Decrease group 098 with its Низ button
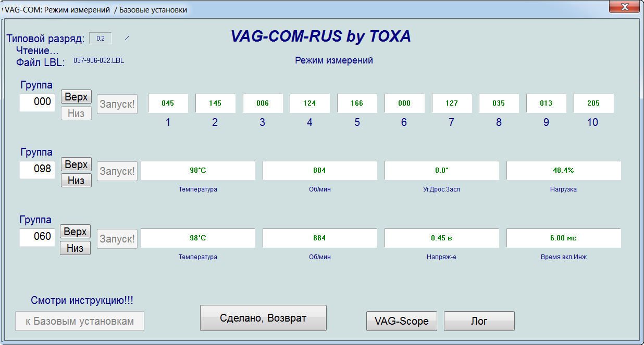The height and width of the screenshot is (345, 644). click(76, 180)
